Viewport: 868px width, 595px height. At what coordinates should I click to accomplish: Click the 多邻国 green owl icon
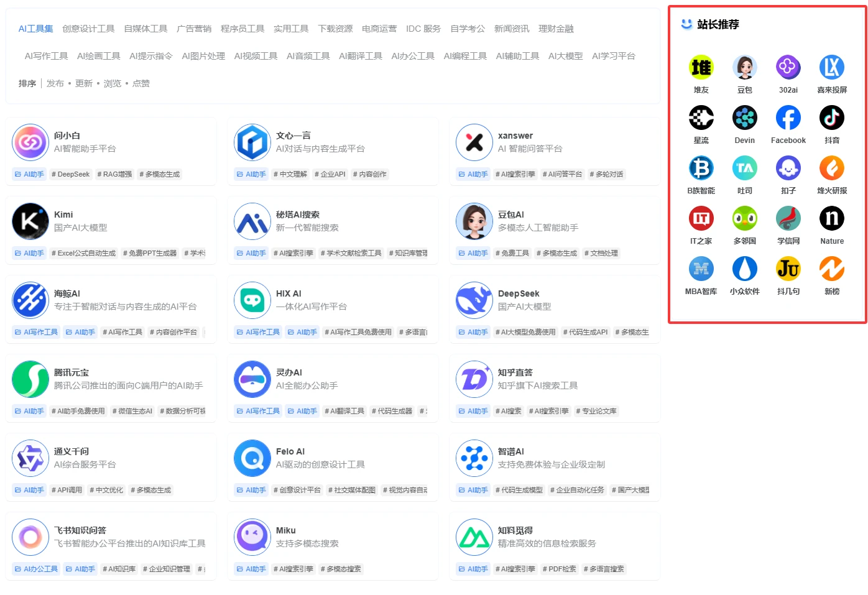(744, 218)
